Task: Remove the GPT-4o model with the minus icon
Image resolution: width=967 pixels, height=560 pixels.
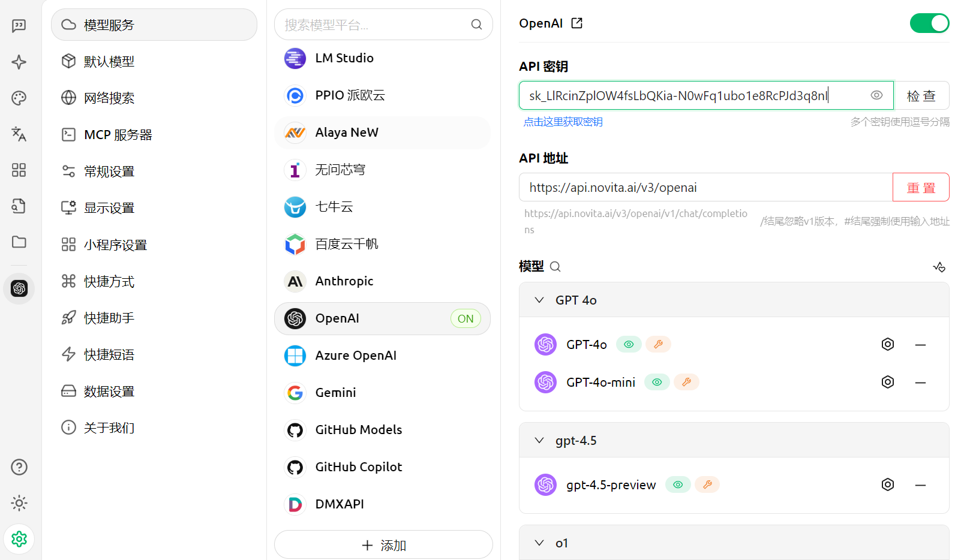Action: pyautogui.click(x=921, y=345)
